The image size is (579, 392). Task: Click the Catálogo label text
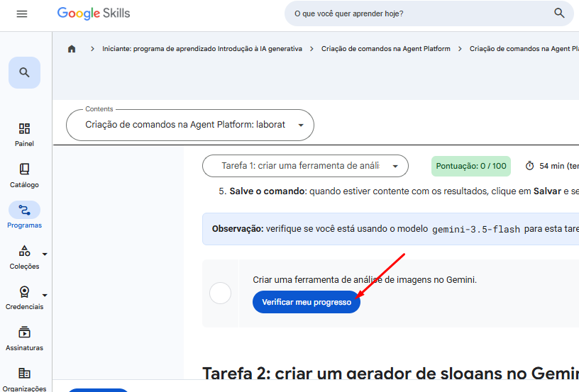24,185
